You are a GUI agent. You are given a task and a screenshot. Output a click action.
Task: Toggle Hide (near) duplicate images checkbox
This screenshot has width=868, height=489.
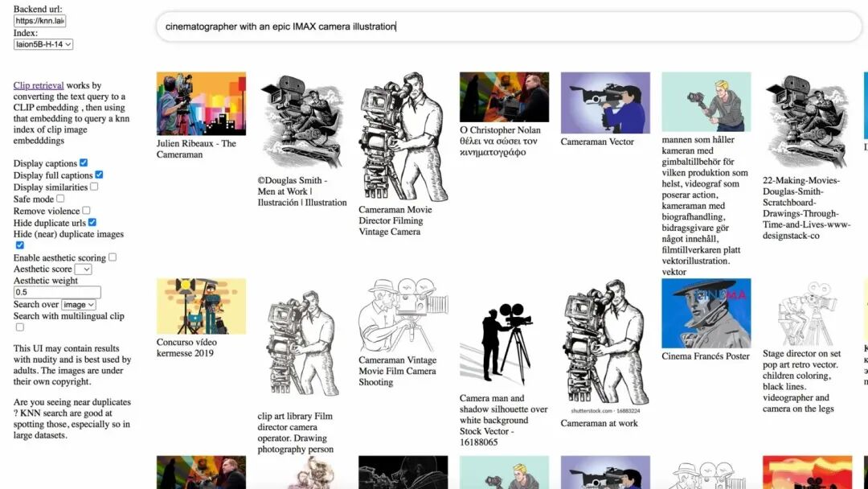click(20, 244)
